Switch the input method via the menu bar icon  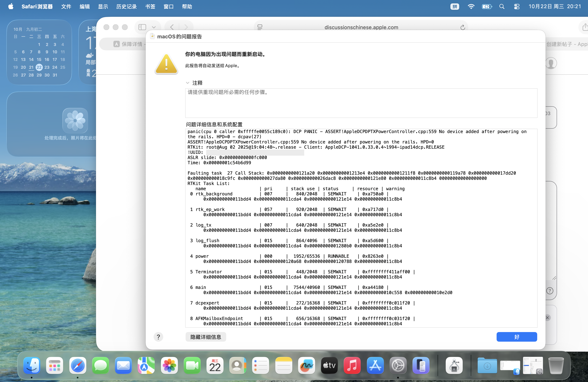(x=455, y=7)
